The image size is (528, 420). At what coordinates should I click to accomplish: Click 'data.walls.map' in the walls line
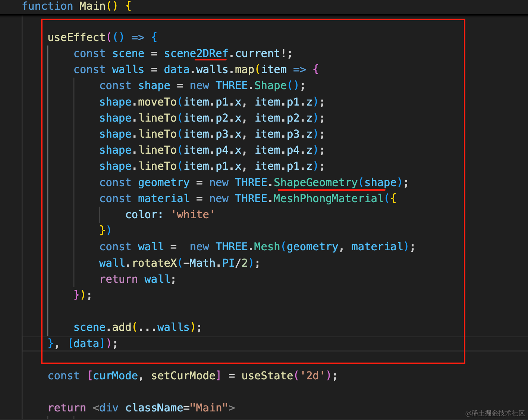(x=209, y=69)
